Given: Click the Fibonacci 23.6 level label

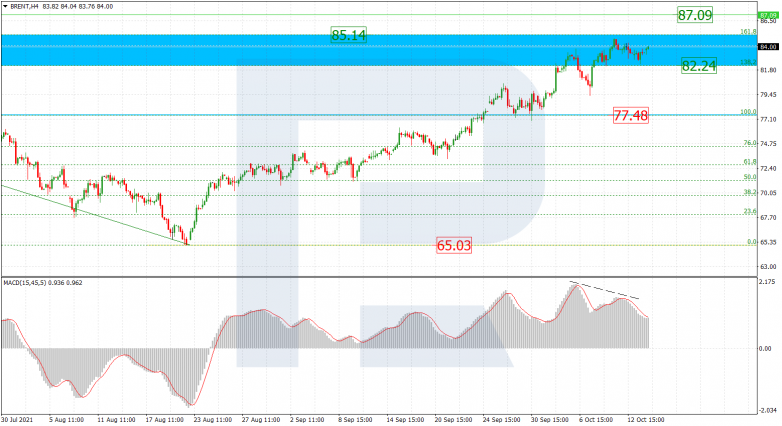Looking at the screenshot, I should (x=750, y=211).
